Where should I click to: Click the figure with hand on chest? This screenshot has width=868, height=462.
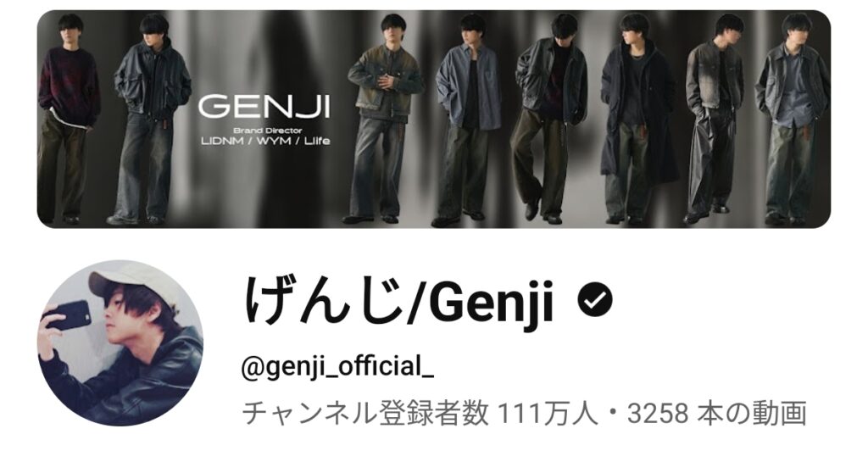point(384,119)
